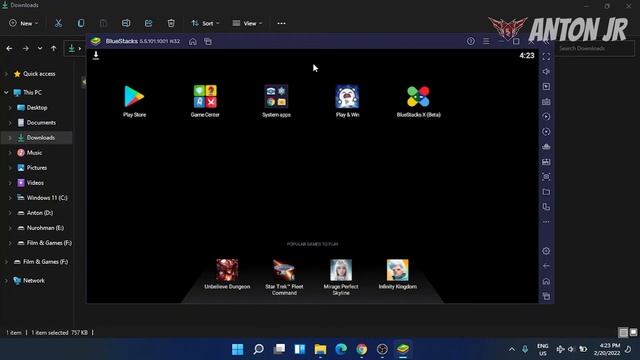
Task: Go up one folder in Explorer
Action: (x=53, y=49)
